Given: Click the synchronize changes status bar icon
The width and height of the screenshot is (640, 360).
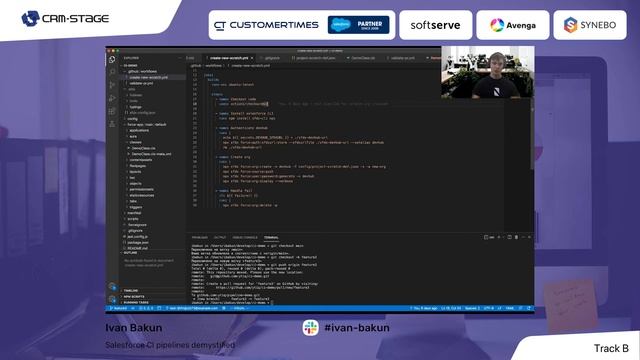Looking at the screenshot, I should [x=133, y=308].
